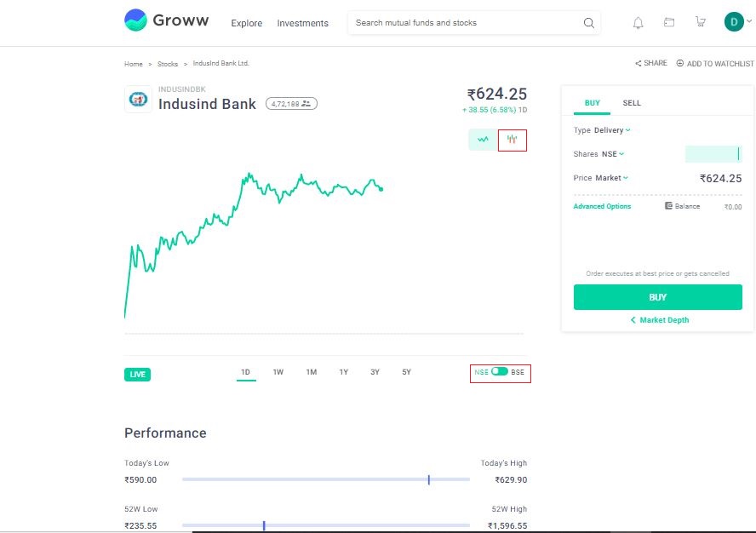The image size is (756, 533).
Task: Select the 1Y chart timeframe
Action: (343, 372)
